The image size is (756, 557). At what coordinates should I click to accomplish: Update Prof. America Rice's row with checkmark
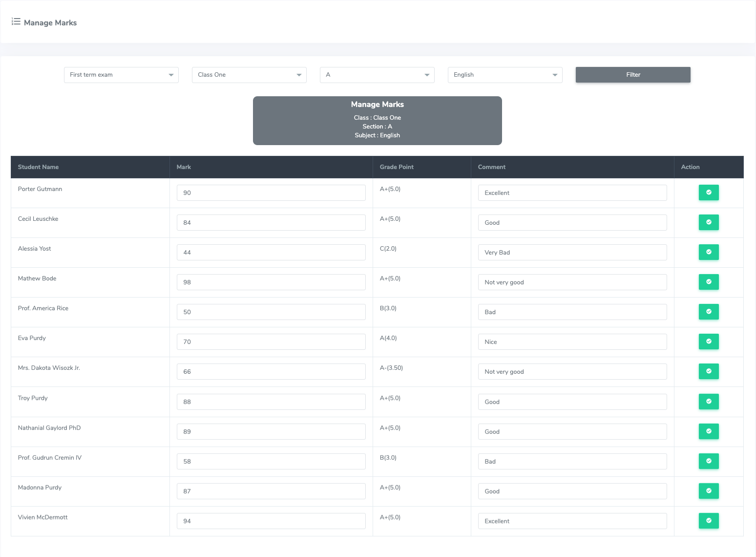pyautogui.click(x=709, y=312)
